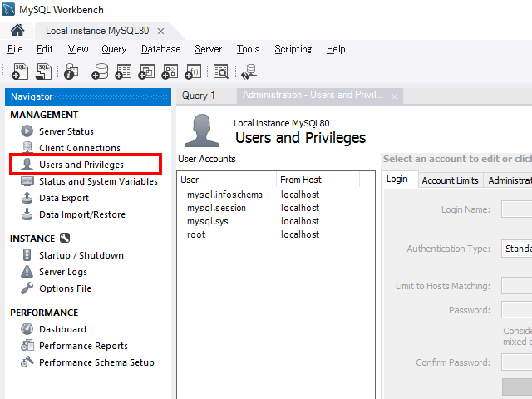Go to the Home screen tab
The height and width of the screenshot is (399, 532).
click(17, 31)
